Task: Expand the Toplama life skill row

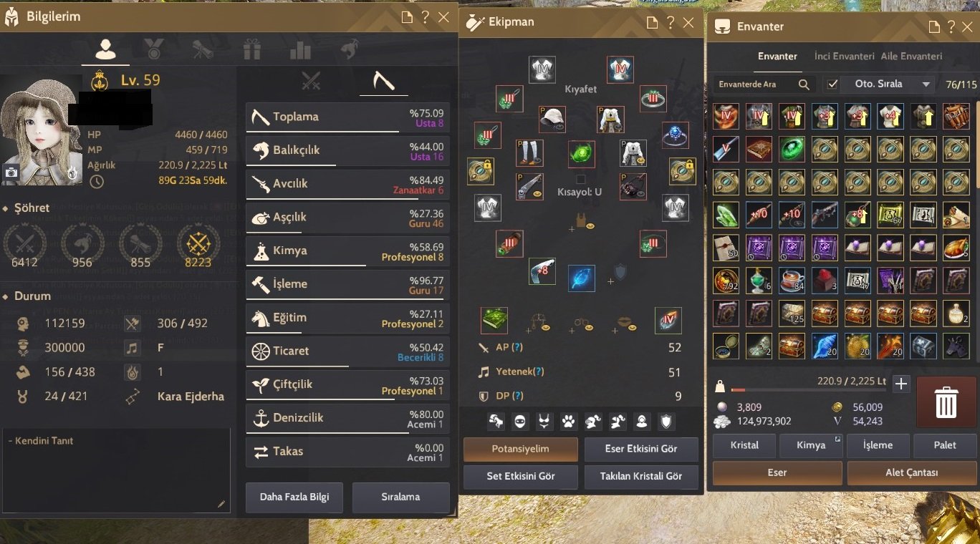Action: (347, 117)
